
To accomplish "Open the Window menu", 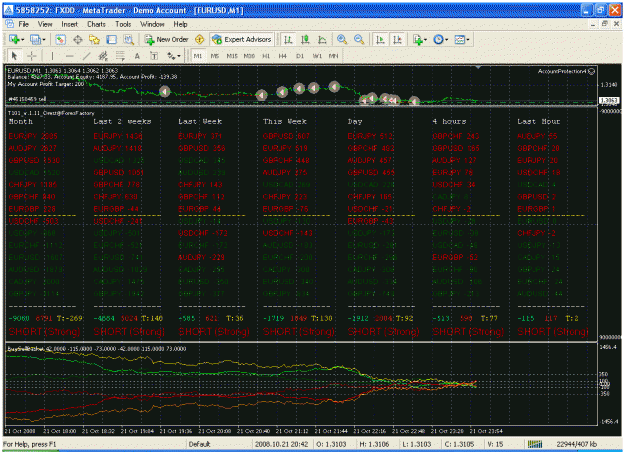I will 152,24.
